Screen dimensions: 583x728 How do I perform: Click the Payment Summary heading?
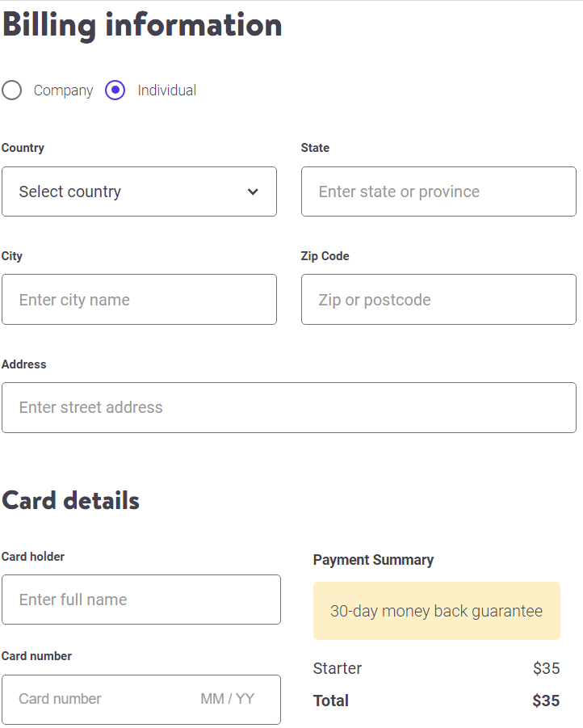[374, 559]
